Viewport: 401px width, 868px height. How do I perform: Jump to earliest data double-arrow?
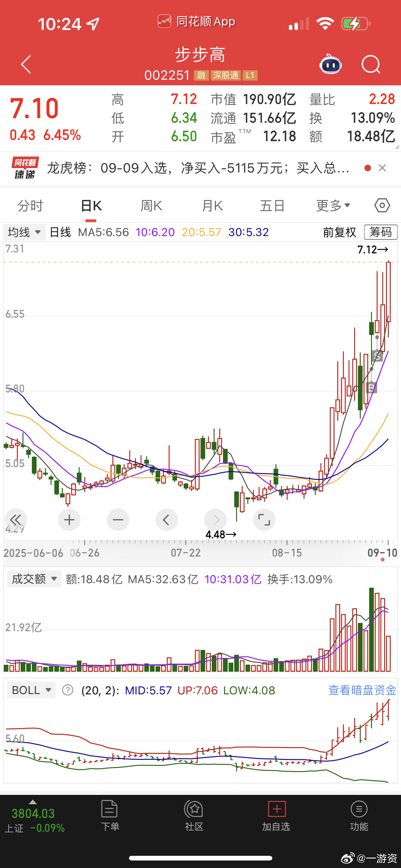pyautogui.click(x=16, y=520)
